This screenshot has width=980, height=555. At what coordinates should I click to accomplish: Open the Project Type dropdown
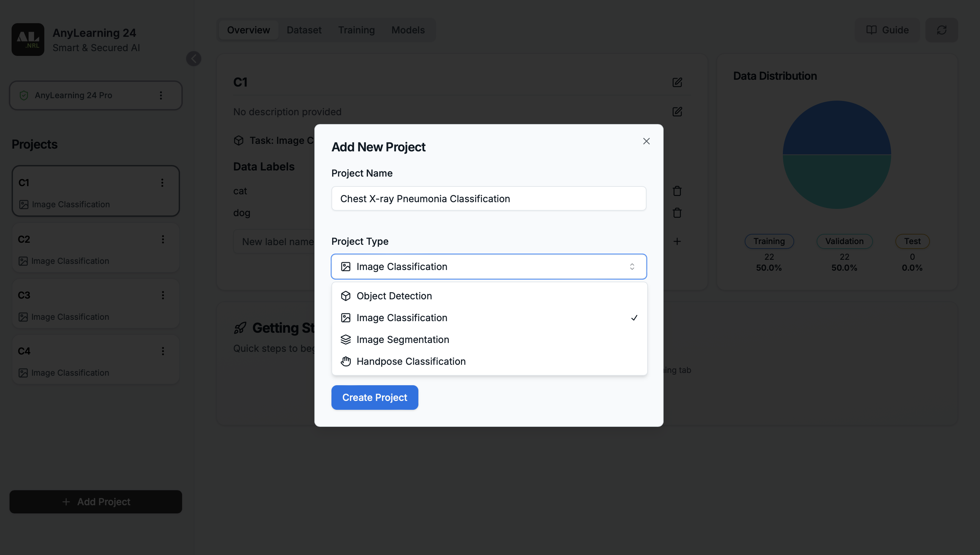tap(488, 266)
